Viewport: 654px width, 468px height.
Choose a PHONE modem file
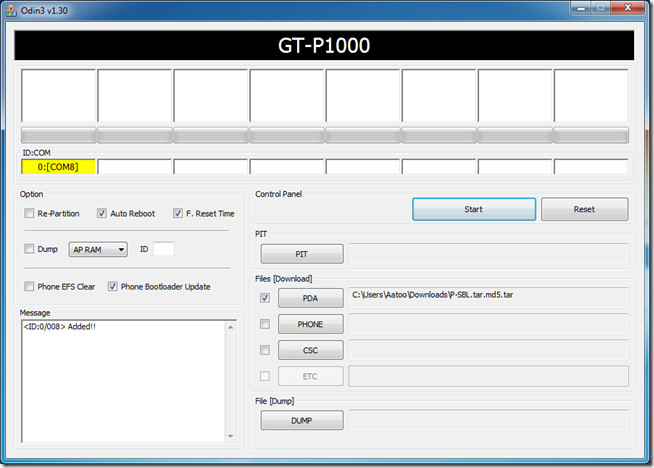click(x=311, y=324)
